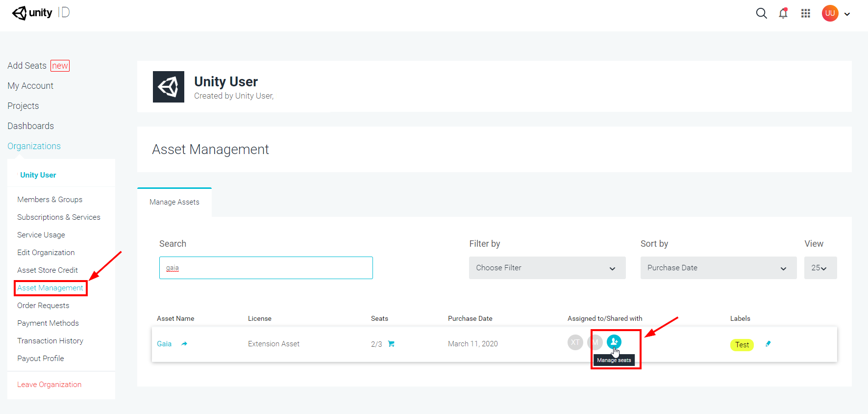Image resolution: width=868 pixels, height=414 pixels.
Task: Select the Manage Assets tab
Action: point(174,202)
